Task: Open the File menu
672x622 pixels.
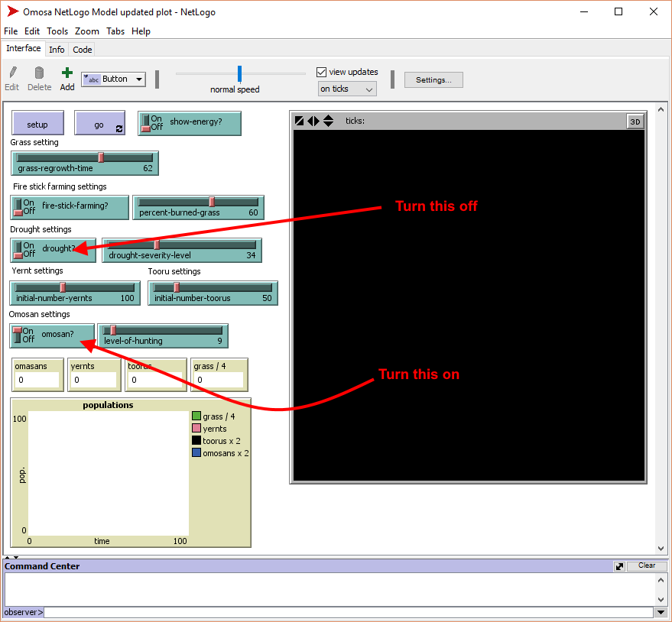Action: (x=11, y=31)
